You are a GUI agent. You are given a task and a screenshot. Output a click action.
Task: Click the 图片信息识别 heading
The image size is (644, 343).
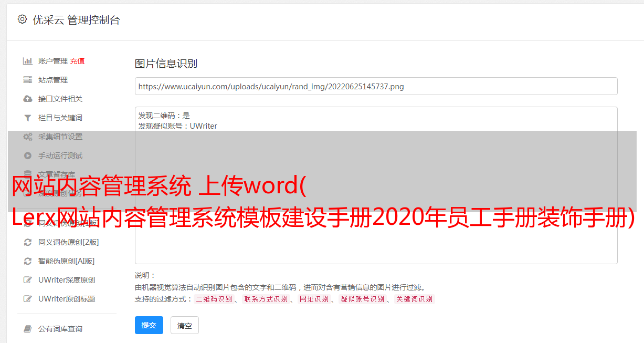[166, 64]
